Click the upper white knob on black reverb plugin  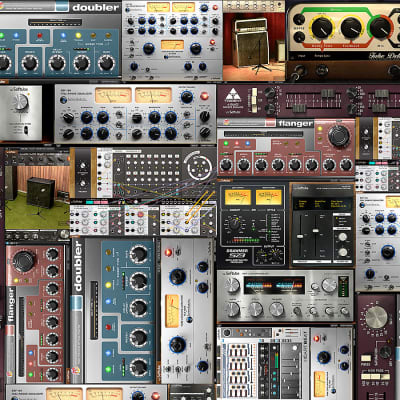342,237
